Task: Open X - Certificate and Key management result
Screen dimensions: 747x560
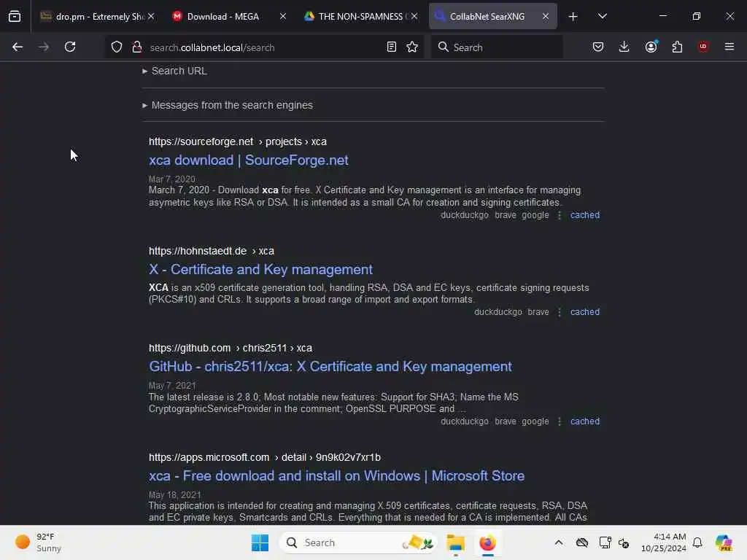Action: [260, 270]
